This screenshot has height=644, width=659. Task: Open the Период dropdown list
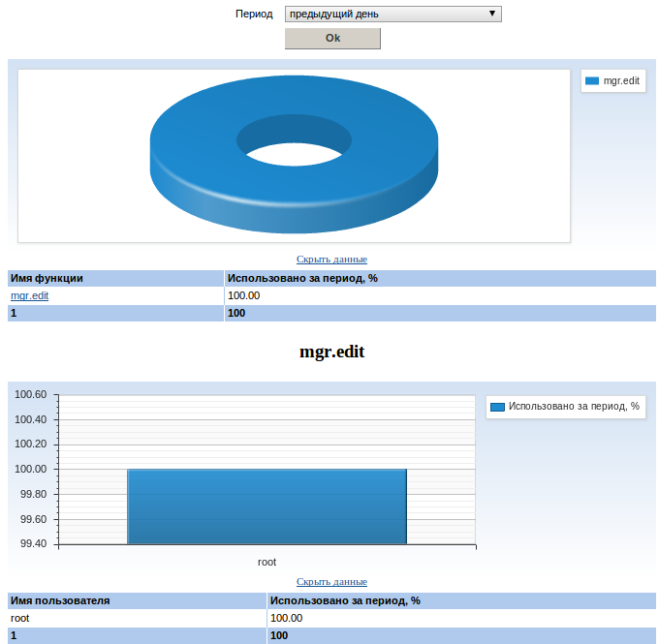point(392,14)
